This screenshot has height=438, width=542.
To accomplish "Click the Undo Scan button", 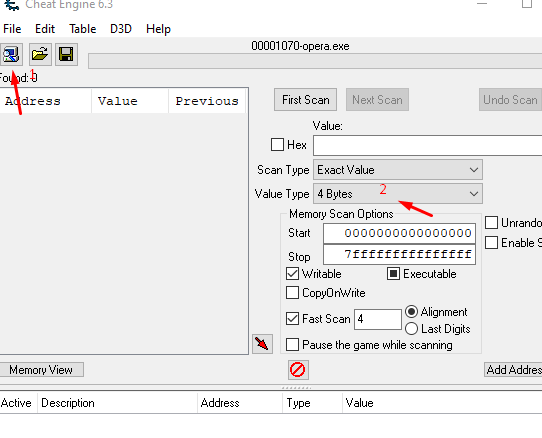I will point(510,100).
